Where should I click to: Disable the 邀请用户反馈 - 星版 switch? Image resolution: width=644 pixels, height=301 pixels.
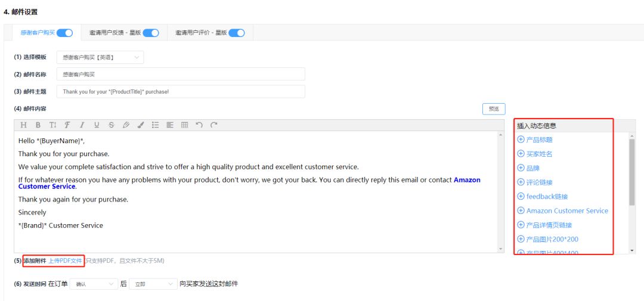point(151,33)
